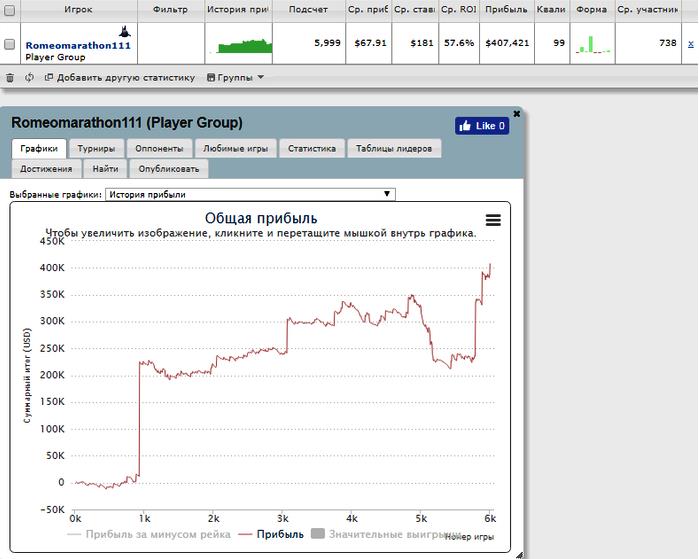Toggle the Значительные выигрыши legend series
The height and width of the screenshot is (559, 699).
pyautogui.click(x=386, y=534)
